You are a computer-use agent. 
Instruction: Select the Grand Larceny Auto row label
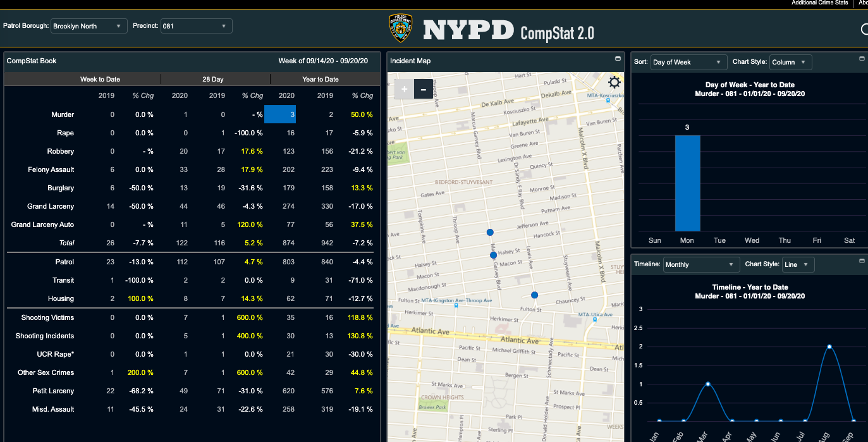(42, 224)
